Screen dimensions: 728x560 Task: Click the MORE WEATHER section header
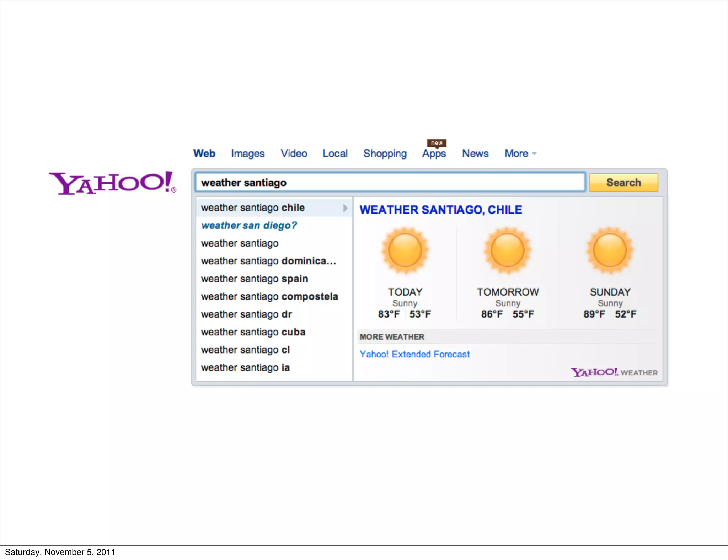tap(392, 337)
